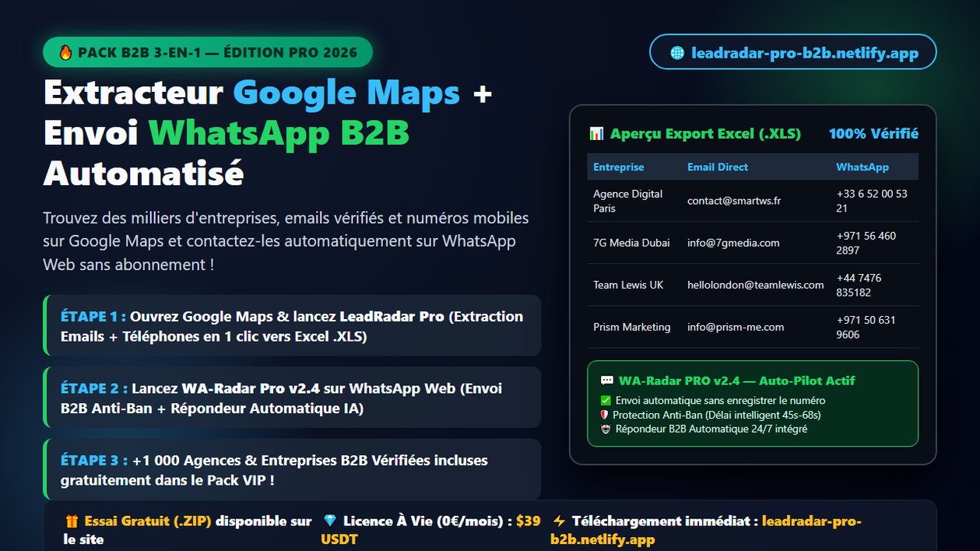The width and height of the screenshot is (980, 551).
Task: Click the WhatsApp column header in the table
Action: pyautogui.click(x=862, y=167)
